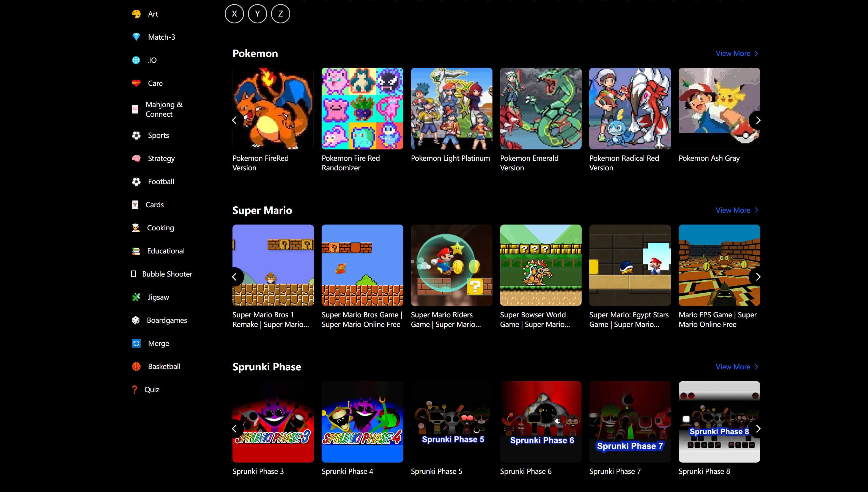This screenshot has width=868, height=492.
Task: Click the Cooking chef icon
Action: tap(136, 228)
